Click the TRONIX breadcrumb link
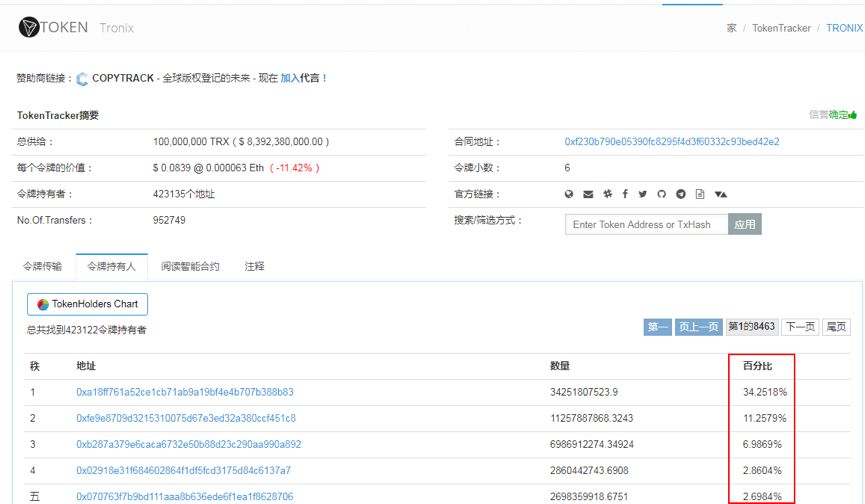Screen dimensions: 865x504 click(x=845, y=28)
